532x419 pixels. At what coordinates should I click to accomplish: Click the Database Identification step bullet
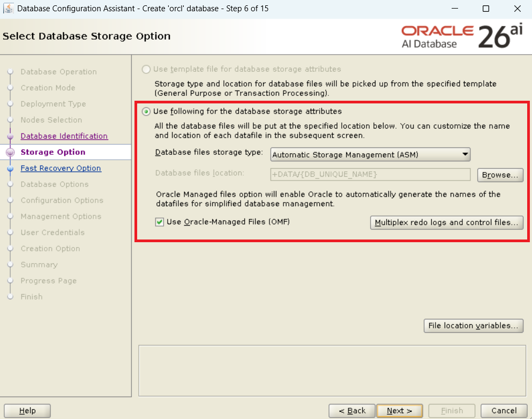(x=10, y=136)
